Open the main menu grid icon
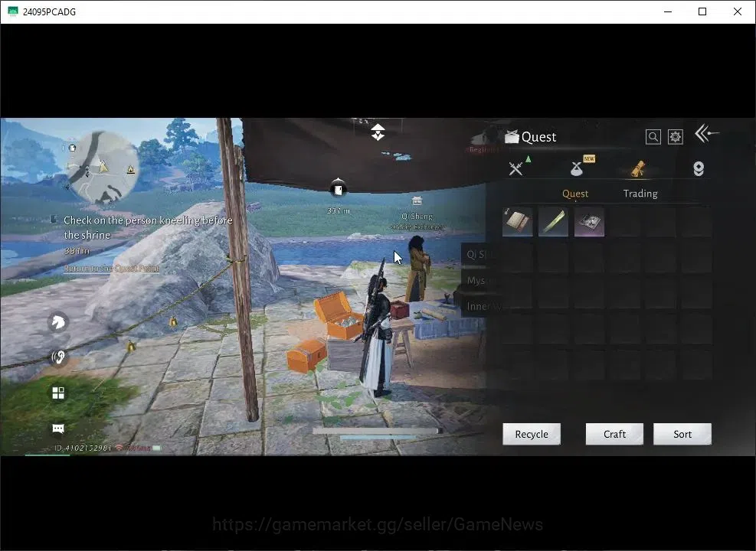 tap(58, 393)
